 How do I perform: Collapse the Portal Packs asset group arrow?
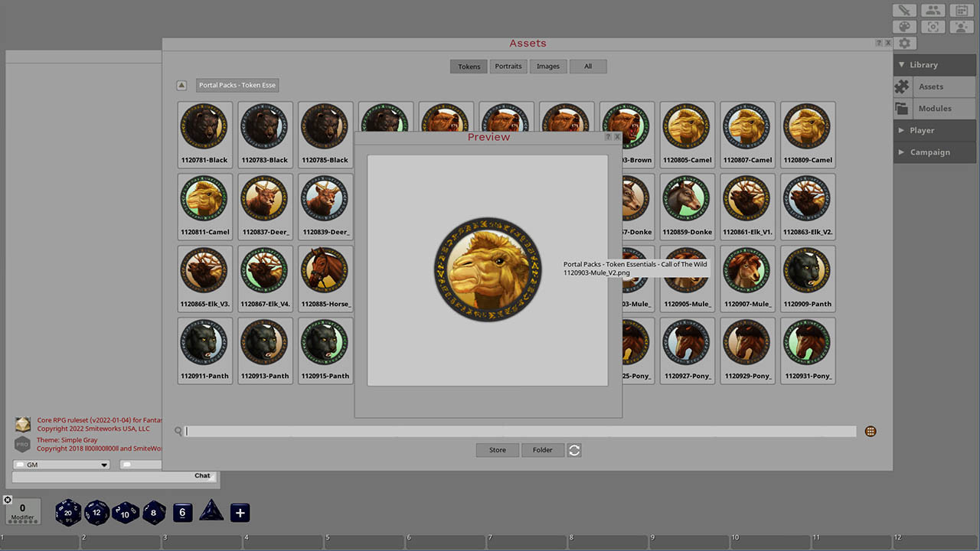click(181, 85)
